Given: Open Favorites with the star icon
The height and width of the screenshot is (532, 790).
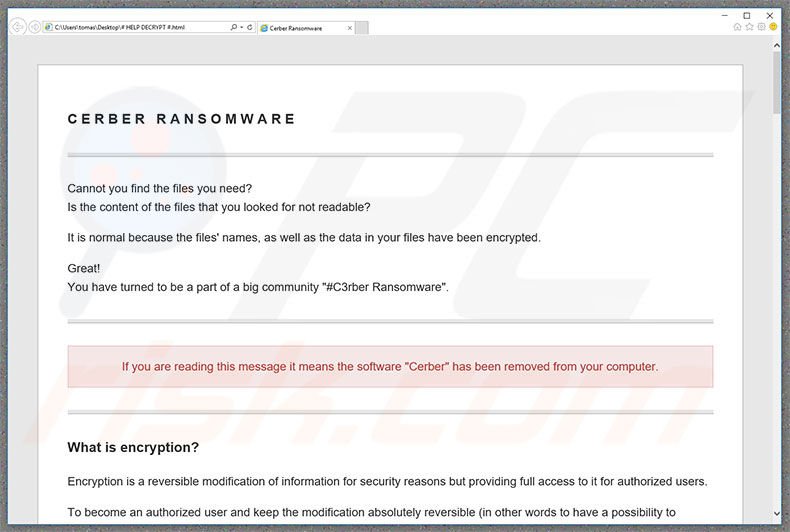Looking at the screenshot, I should [x=749, y=27].
